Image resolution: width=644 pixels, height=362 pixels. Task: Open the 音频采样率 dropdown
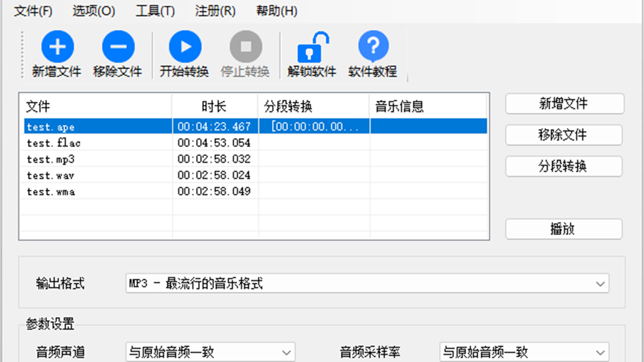pos(524,352)
